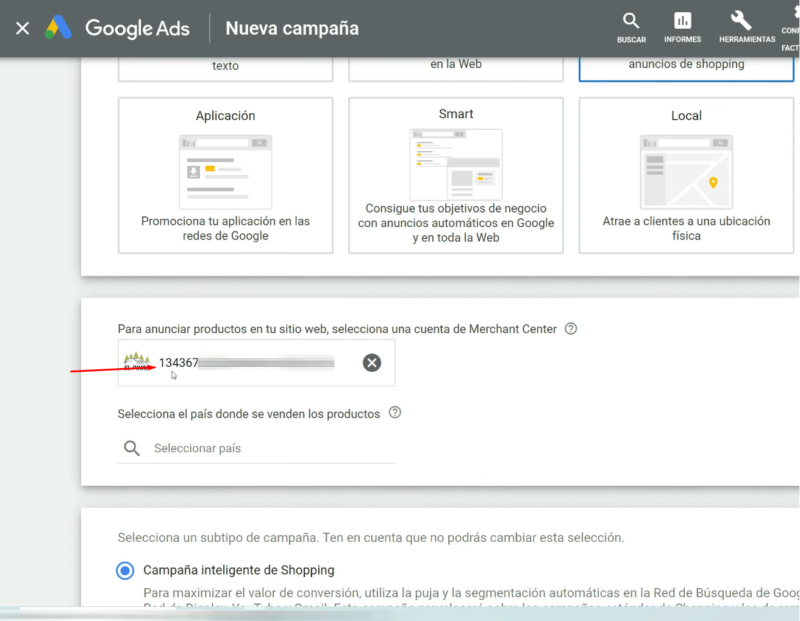Select the card ending with 'texto'
The image size is (800, 621).
(226, 68)
